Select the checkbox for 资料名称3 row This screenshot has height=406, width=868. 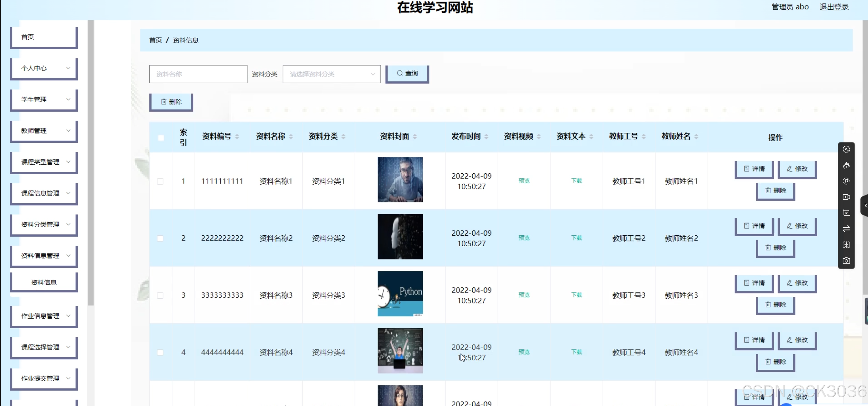pyautogui.click(x=160, y=295)
